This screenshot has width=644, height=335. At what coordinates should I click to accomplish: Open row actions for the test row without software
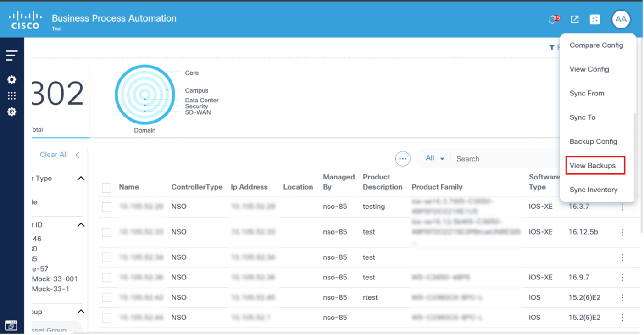(x=622, y=257)
